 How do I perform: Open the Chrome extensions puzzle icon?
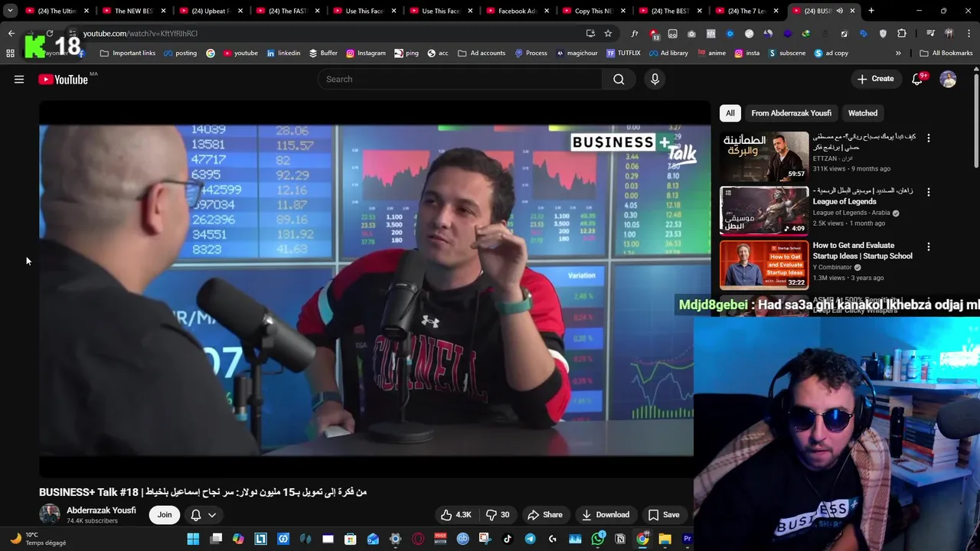pos(902,34)
